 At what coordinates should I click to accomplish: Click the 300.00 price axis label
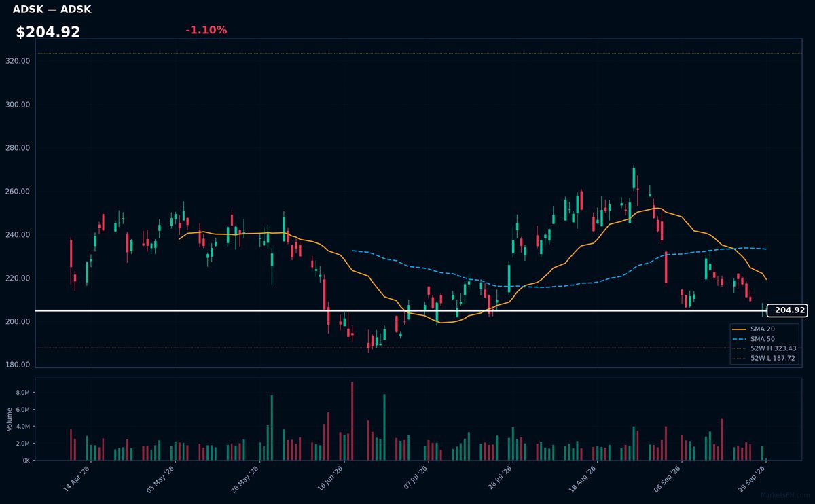pos(18,105)
